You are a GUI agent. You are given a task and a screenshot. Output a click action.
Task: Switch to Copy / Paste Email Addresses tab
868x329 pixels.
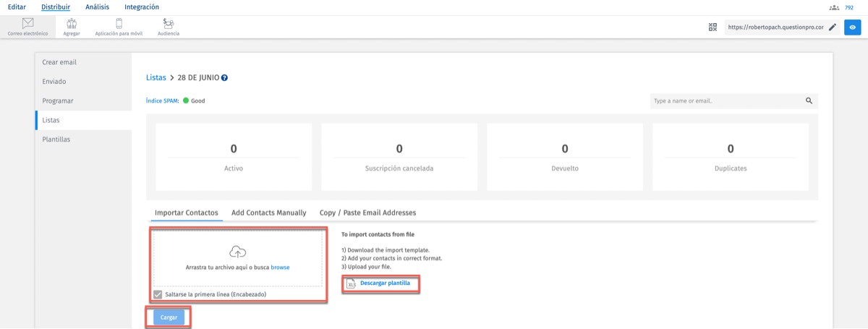[367, 213]
